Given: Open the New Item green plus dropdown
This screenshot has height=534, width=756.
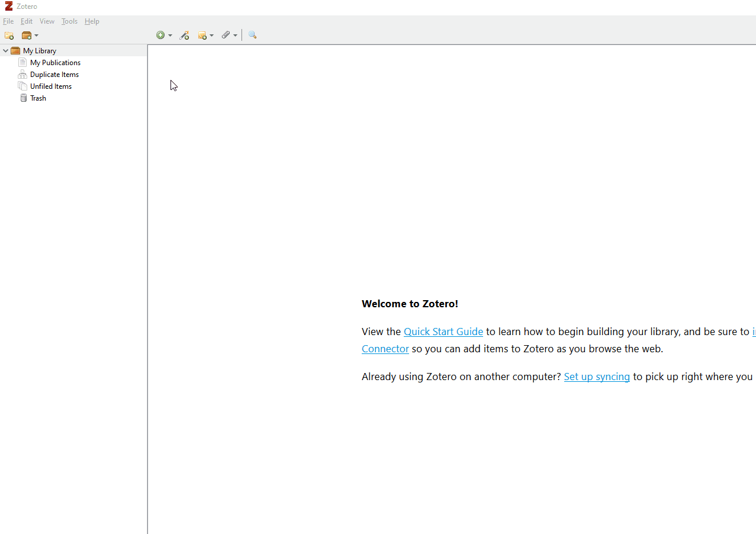Looking at the screenshot, I should (164, 36).
